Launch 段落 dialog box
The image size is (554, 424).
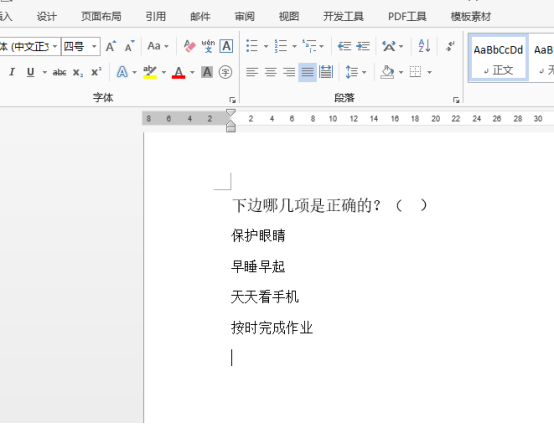(456, 100)
